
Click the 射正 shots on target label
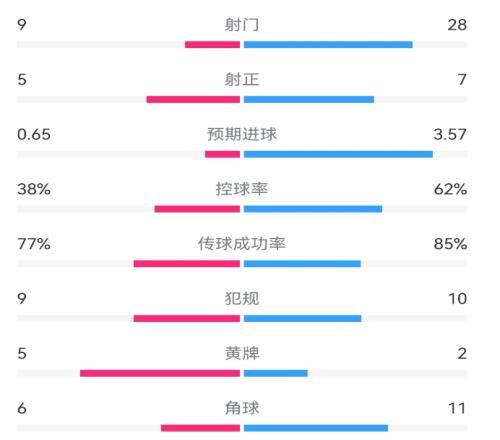[x=242, y=80]
